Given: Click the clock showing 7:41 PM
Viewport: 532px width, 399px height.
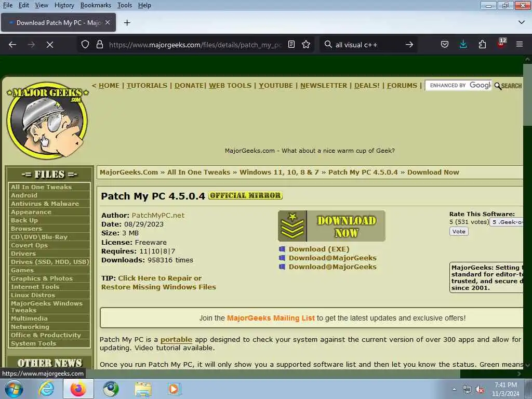Looking at the screenshot, I should 506,385.
